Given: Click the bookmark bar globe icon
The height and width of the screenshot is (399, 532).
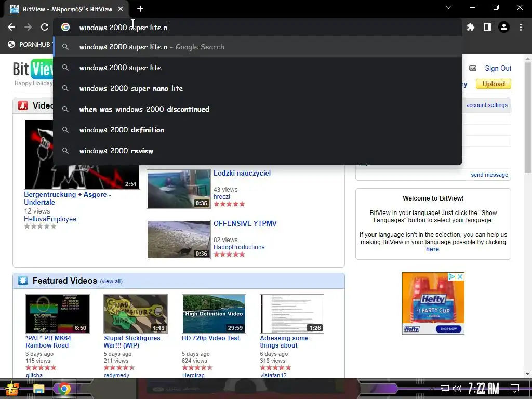Looking at the screenshot, I should pos(11,44).
